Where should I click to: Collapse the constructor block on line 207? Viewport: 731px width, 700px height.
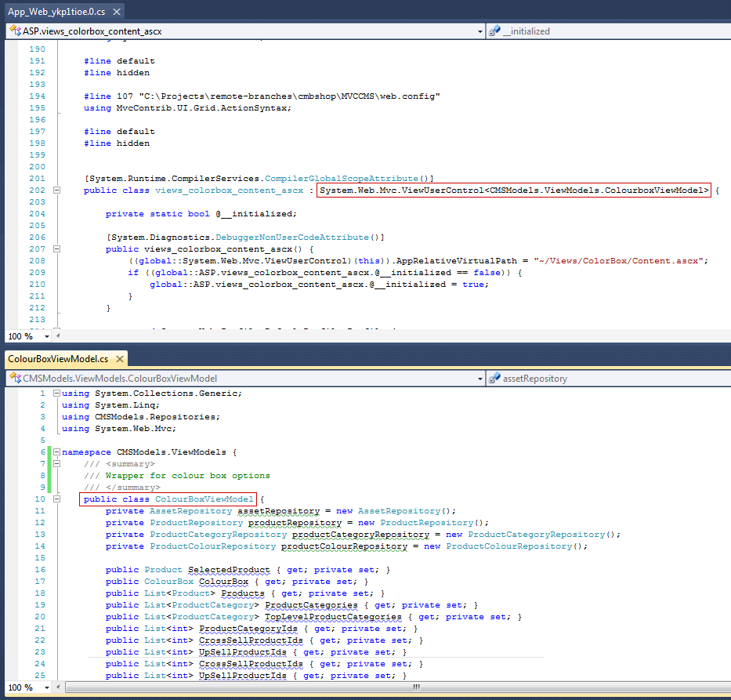click(x=56, y=248)
